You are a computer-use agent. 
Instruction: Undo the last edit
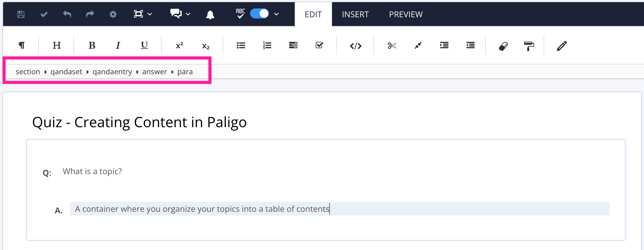click(67, 14)
